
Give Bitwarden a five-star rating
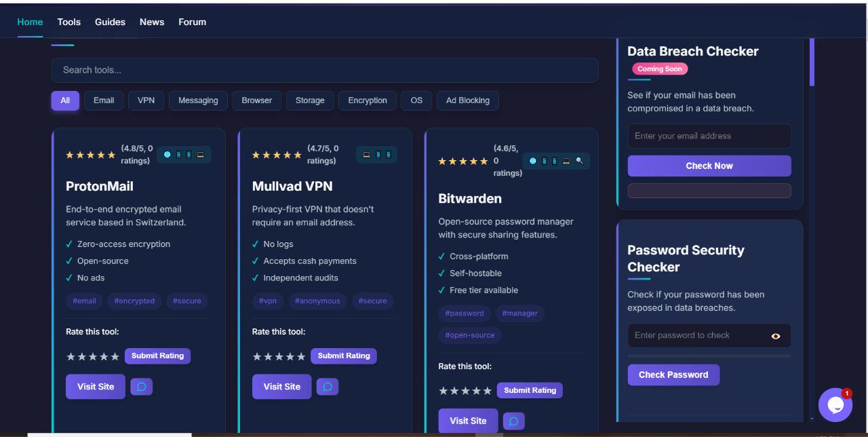click(488, 391)
